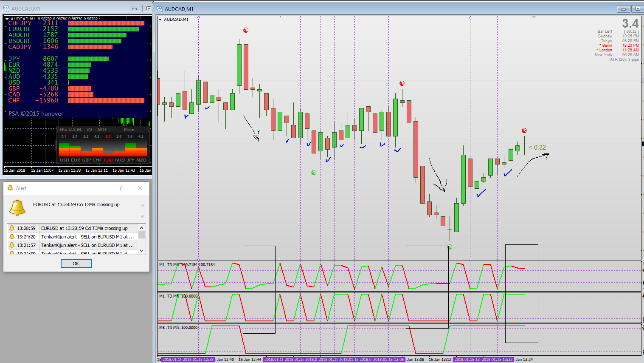
Task: Expand the AUDCAD,M1 chart label arrow
Action: 160,20
